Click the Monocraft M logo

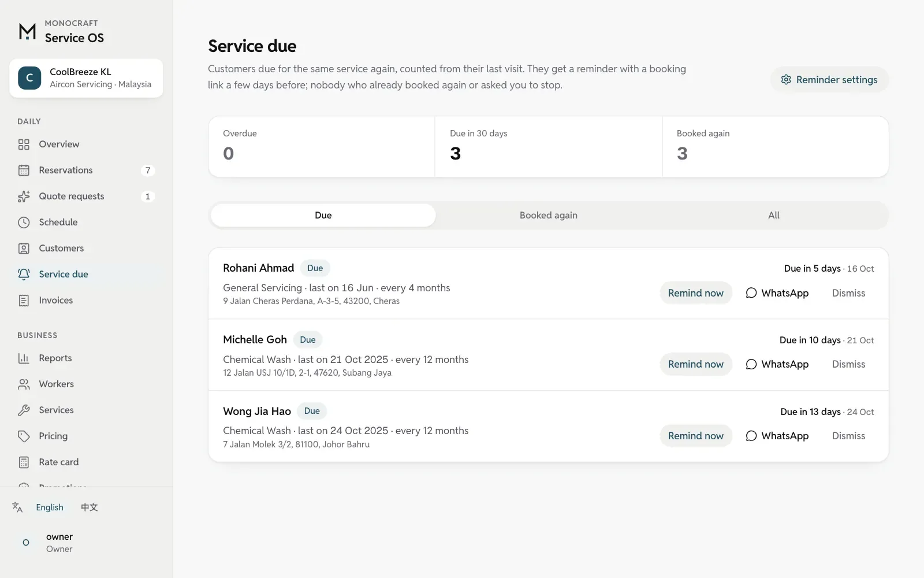click(x=27, y=31)
